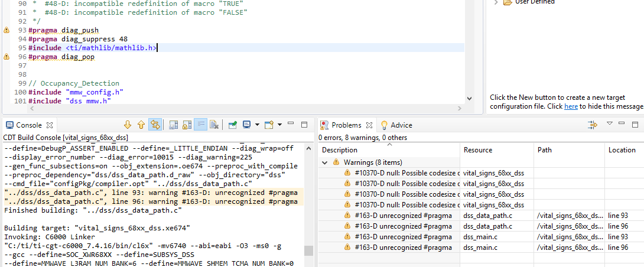Click '// Occupancy_Detection' comment line

click(x=74, y=83)
